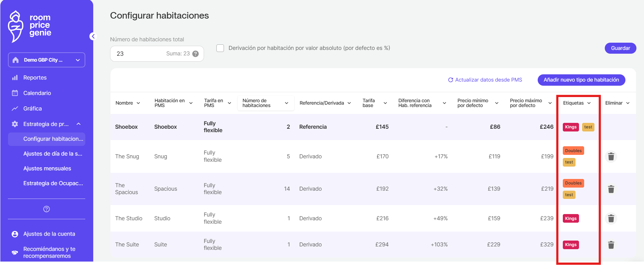Click Actualizar datos desde PMS link

(x=485, y=80)
